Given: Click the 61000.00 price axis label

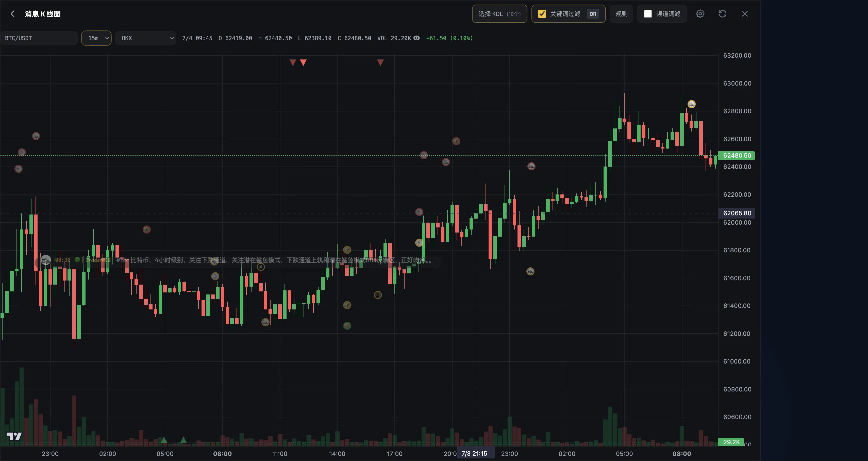Looking at the screenshot, I should 737,361.
